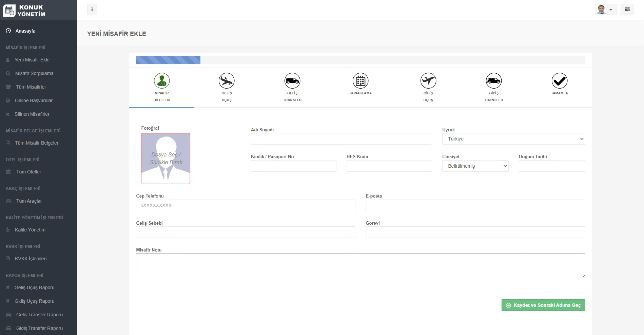Open the three-dot menu in top bar
644x335 pixels.
92,10
